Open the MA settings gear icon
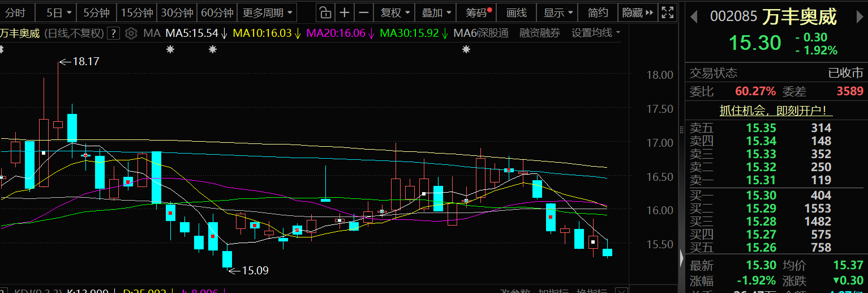868x293 pixels. click(x=131, y=33)
